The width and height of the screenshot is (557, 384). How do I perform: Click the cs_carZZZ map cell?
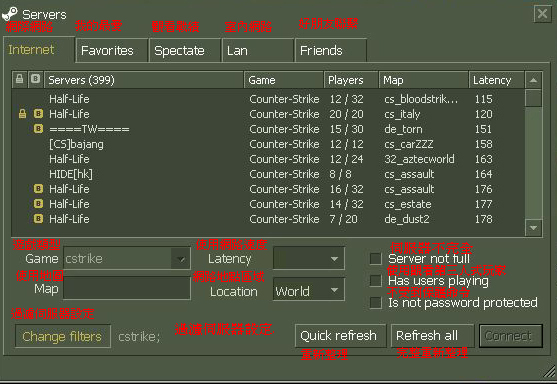click(x=409, y=144)
